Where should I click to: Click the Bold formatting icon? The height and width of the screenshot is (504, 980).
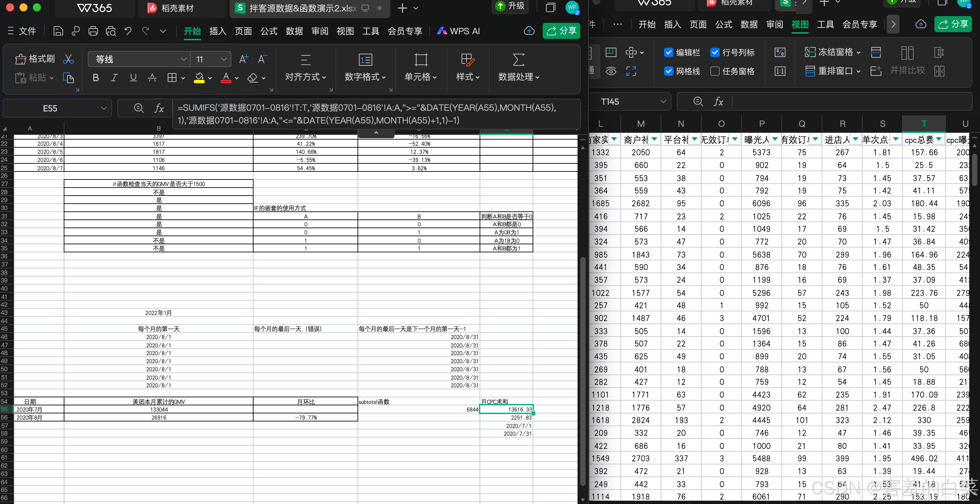[96, 78]
